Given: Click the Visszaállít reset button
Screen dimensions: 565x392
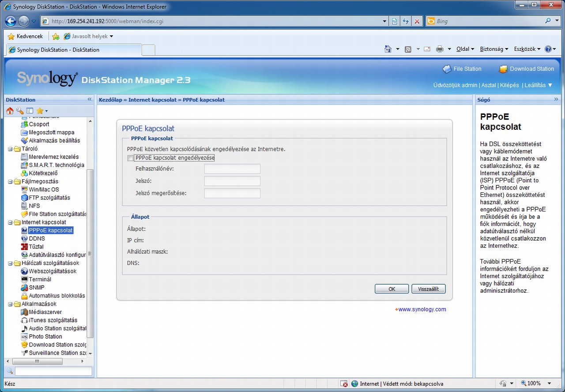Looking at the screenshot, I should (x=428, y=289).
